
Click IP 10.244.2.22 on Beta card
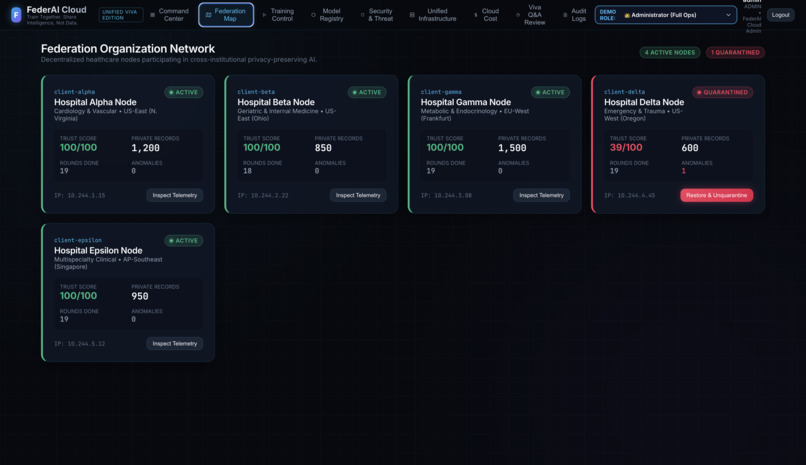pyautogui.click(x=263, y=196)
